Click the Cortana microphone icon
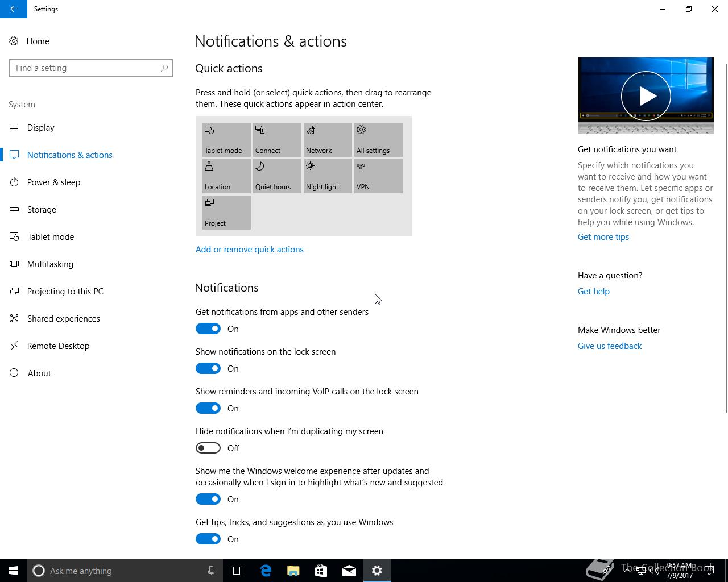The image size is (728, 582). pos(211,571)
